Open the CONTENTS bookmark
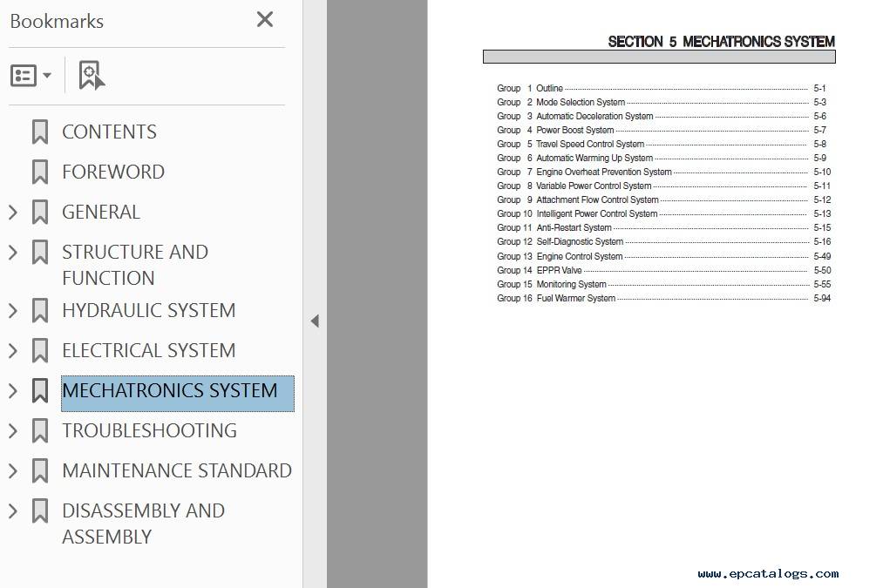Image resolution: width=883 pixels, height=588 pixels. point(109,132)
